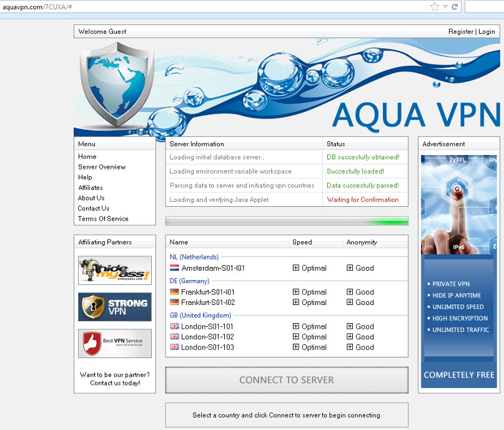This screenshot has height=430, width=504.
Task: Expand the Optimal speed box for London-S01-103
Action: coord(296,347)
